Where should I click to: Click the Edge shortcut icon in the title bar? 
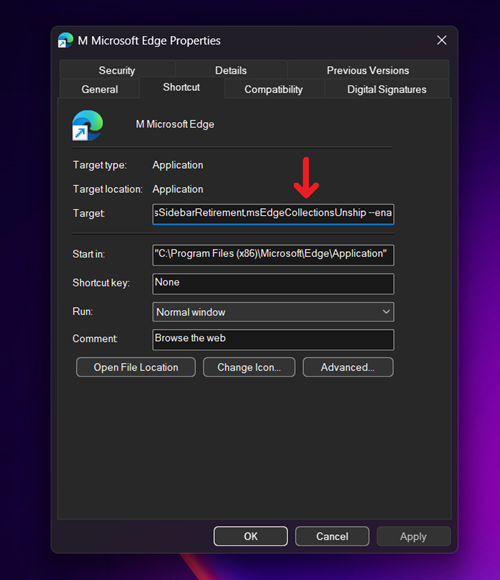(65, 40)
